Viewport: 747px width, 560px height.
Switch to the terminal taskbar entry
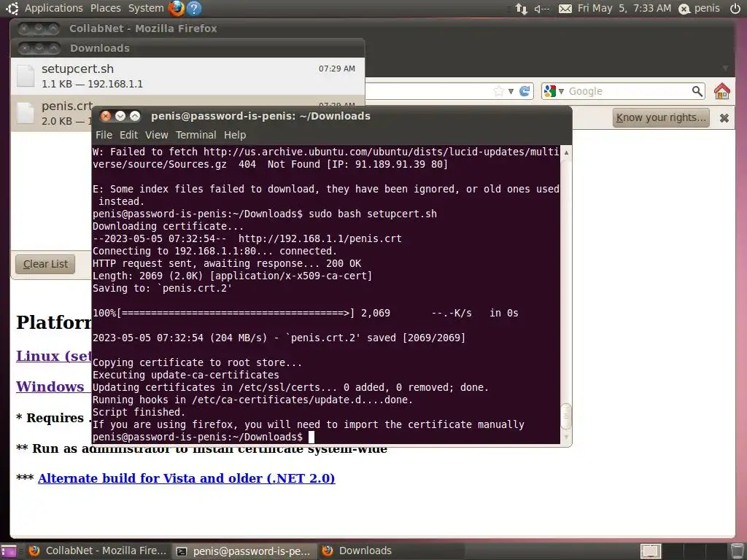click(x=244, y=551)
